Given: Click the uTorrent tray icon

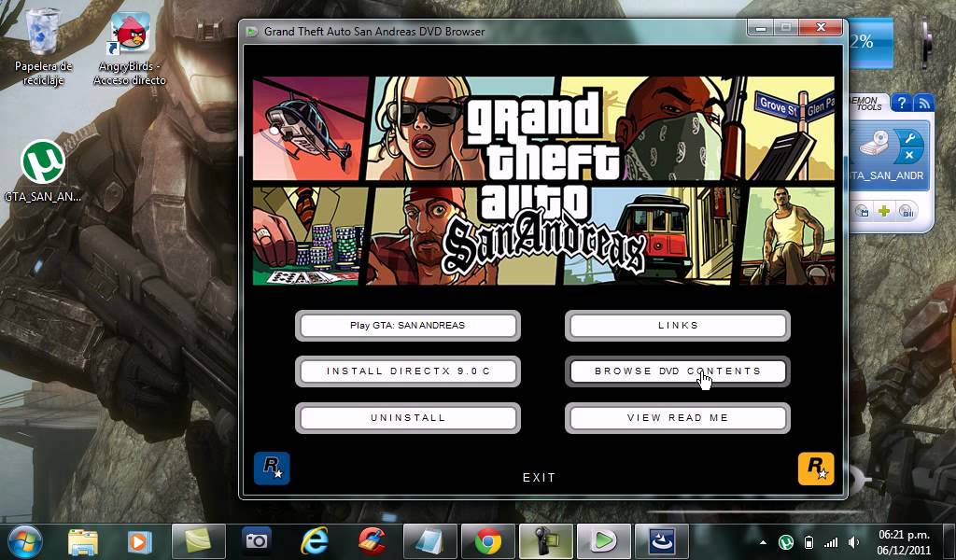Looking at the screenshot, I should point(786,541).
